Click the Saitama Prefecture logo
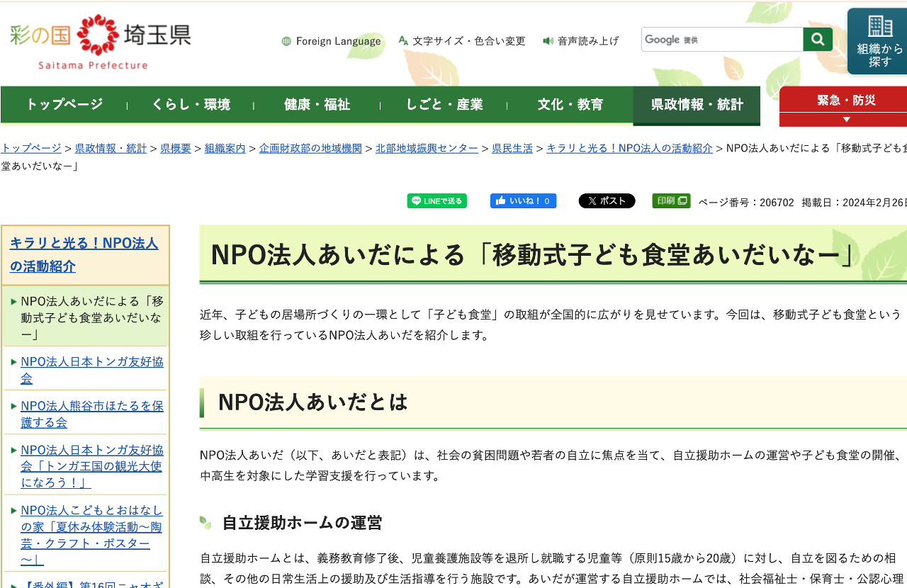The height and width of the screenshot is (588, 907). click(100, 42)
